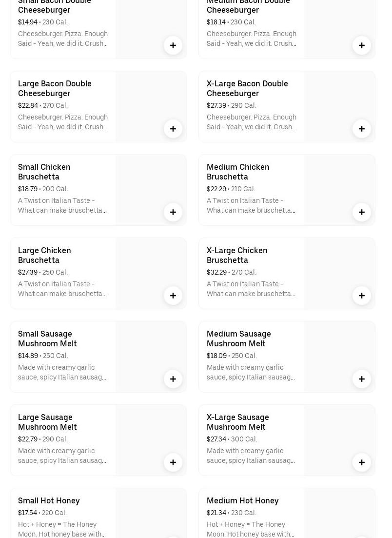Open Large Bacon Double Cheeseburger item title

click(x=55, y=88)
